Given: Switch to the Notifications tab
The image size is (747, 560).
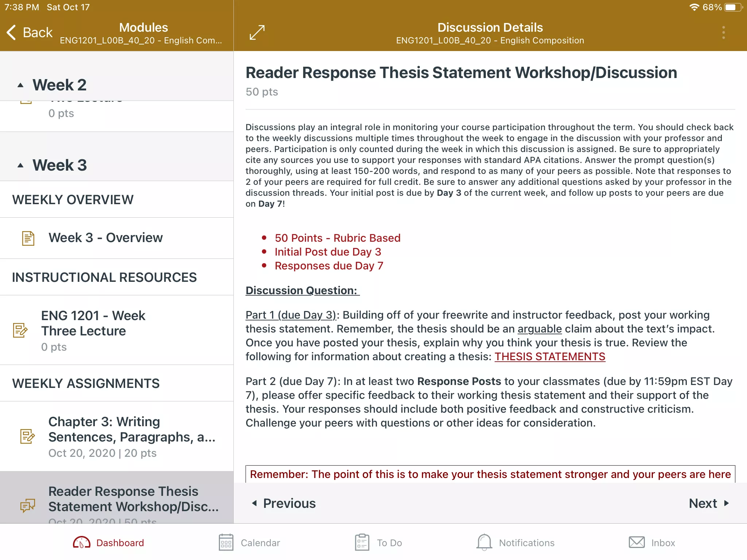Looking at the screenshot, I should click(x=515, y=542).
